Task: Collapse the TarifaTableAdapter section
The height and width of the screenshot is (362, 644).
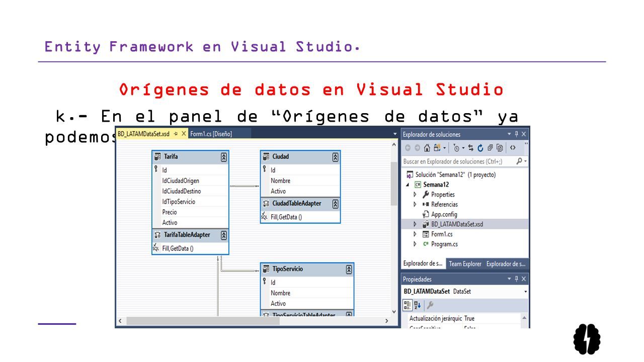Action: (224, 235)
